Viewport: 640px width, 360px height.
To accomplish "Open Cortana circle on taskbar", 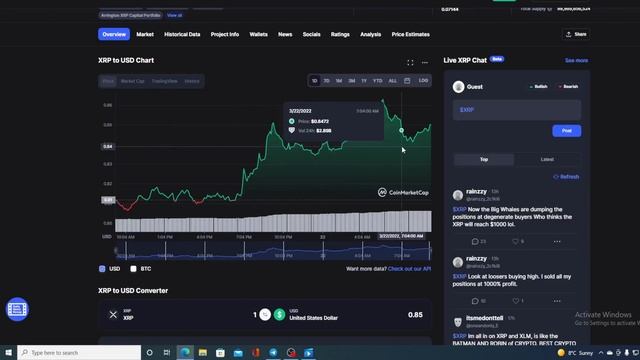I will pos(149,352).
